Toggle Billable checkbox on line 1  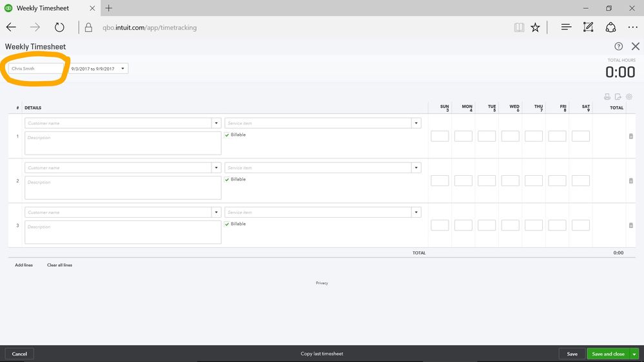[x=227, y=135]
